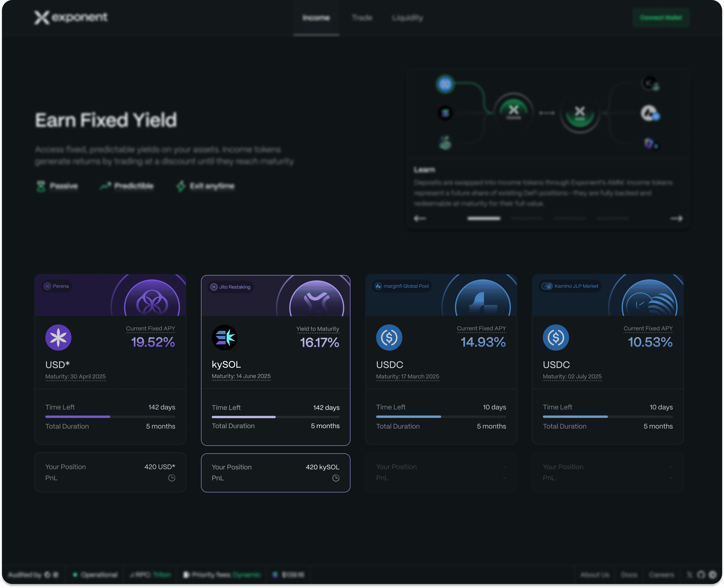Screen dimensions: 724x588
Task: Click Maturity: 17 March 2025 label
Action: coord(407,376)
